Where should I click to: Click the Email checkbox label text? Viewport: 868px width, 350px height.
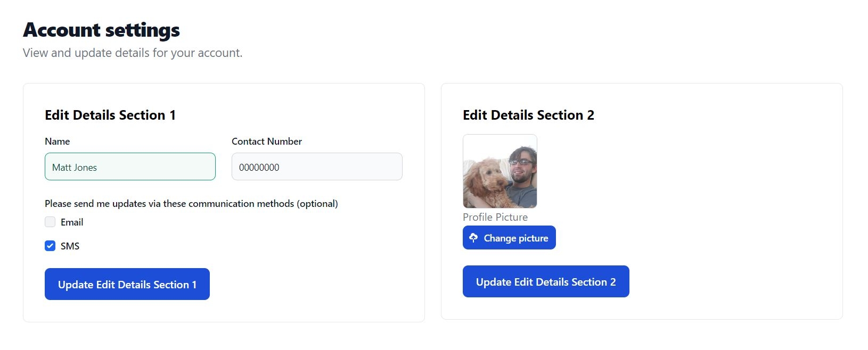pyautogui.click(x=72, y=222)
